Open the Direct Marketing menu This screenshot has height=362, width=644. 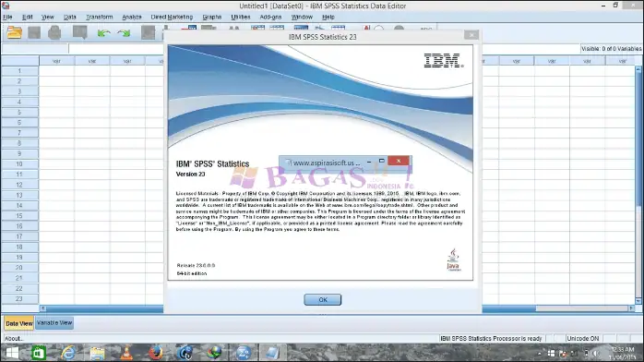[172, 17]
